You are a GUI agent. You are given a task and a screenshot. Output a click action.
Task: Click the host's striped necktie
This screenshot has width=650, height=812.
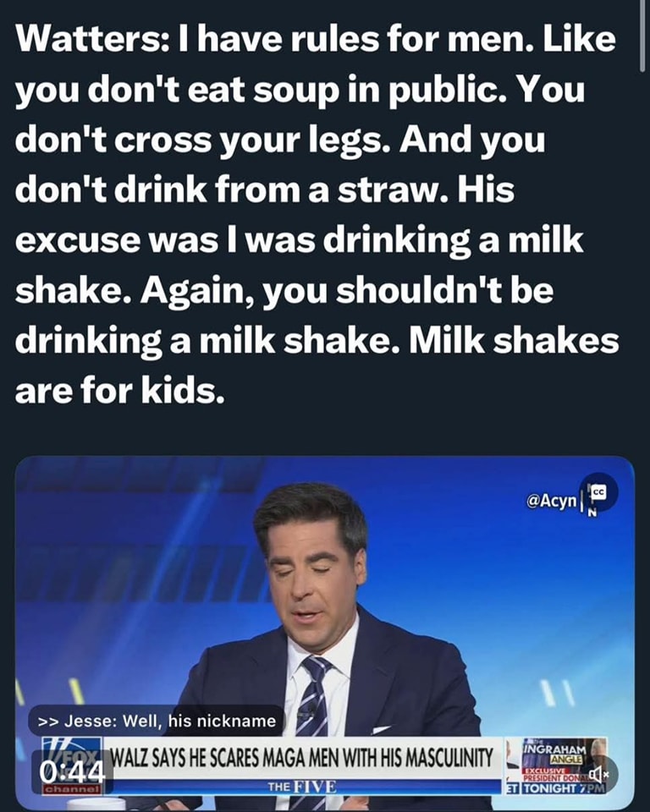(314, 694)
